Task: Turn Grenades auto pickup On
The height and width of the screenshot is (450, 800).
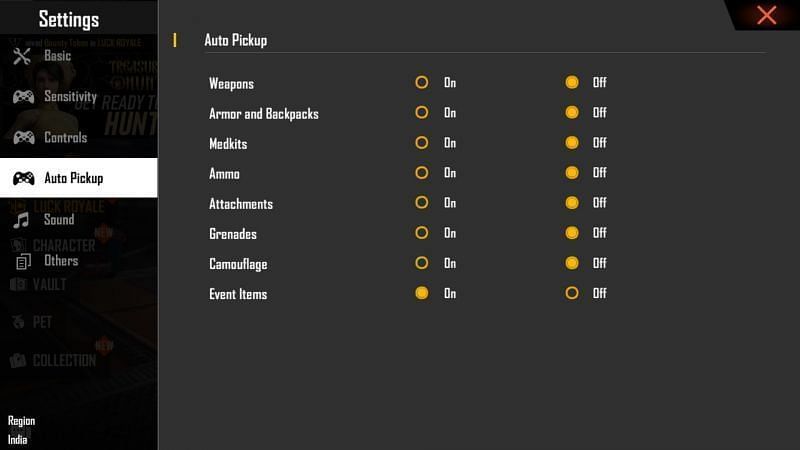Action: pos(422,233)
